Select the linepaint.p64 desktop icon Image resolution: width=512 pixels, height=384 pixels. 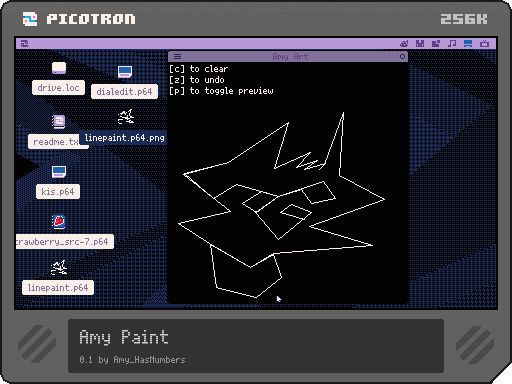click(x=59, y=268)
